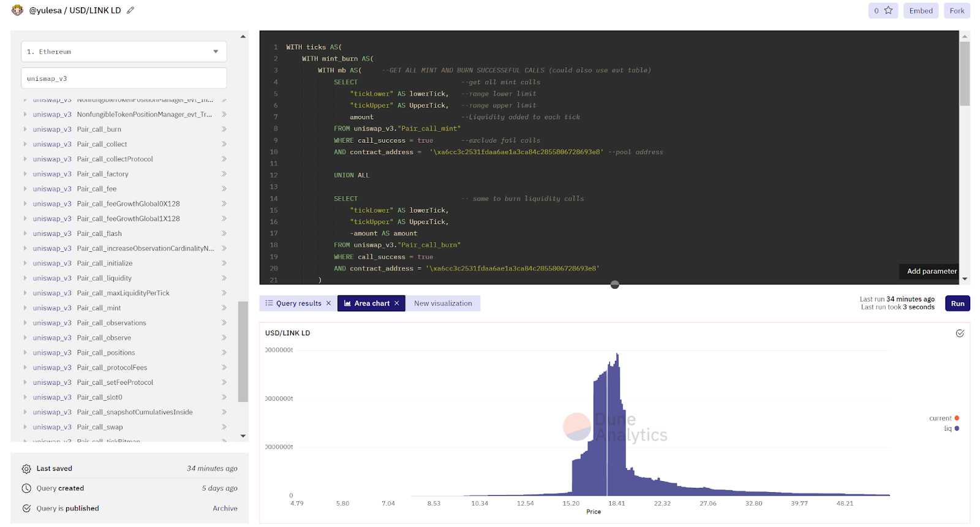Insert Pair_call_burn using its double-arrow icon

click(224, 129)
